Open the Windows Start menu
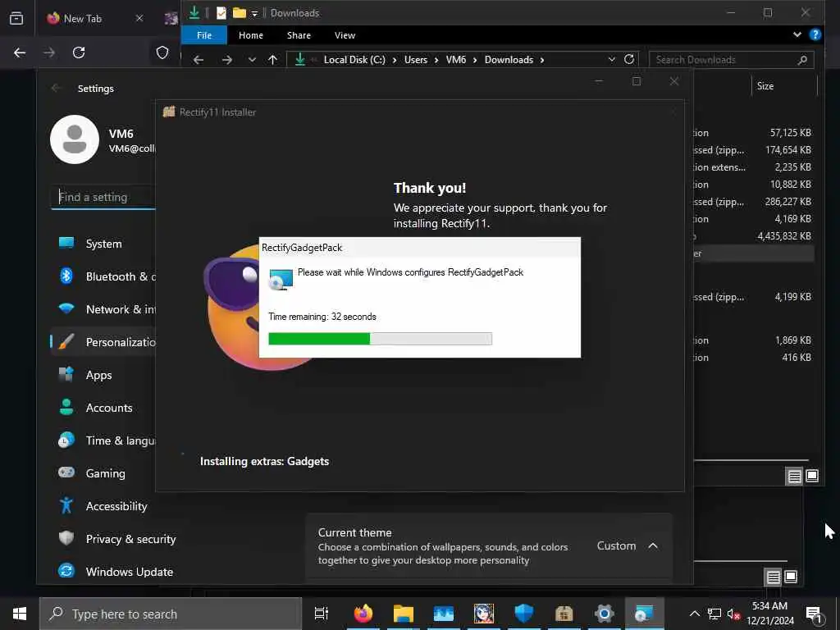 click(x=20, y=614)
